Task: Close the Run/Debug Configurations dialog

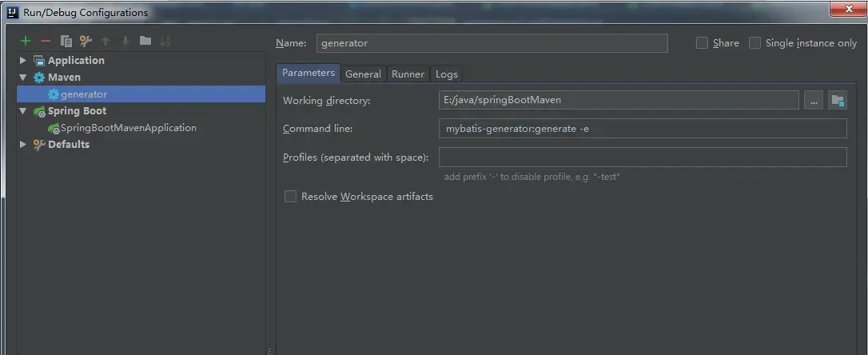Action: coord(848,10)
